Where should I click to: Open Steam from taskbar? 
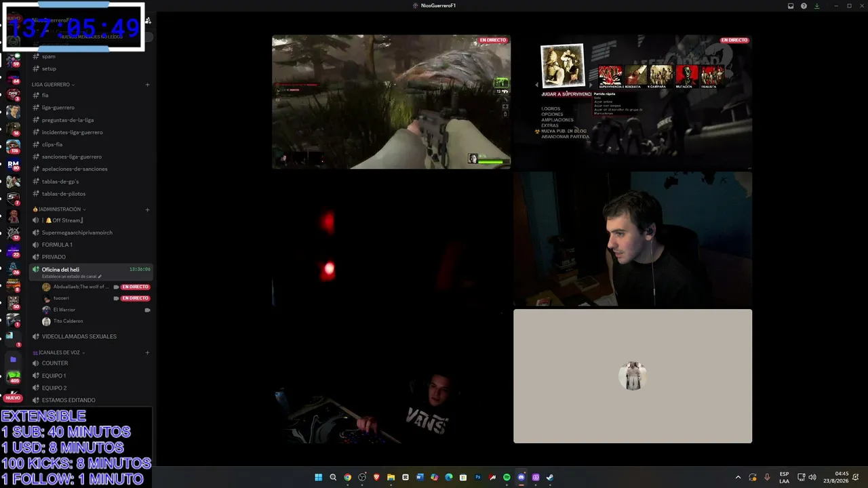click(550, 477)
